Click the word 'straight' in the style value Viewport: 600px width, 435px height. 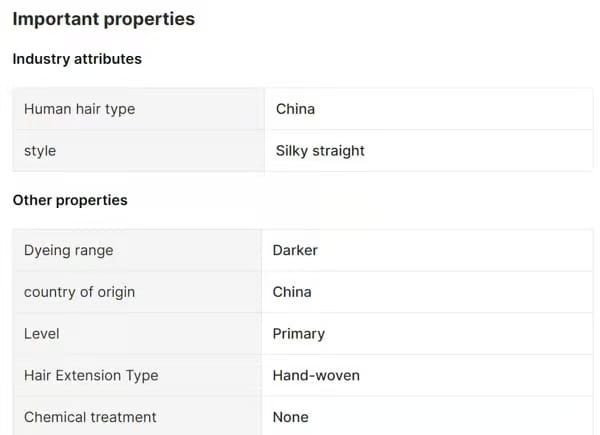coord(340,151)
